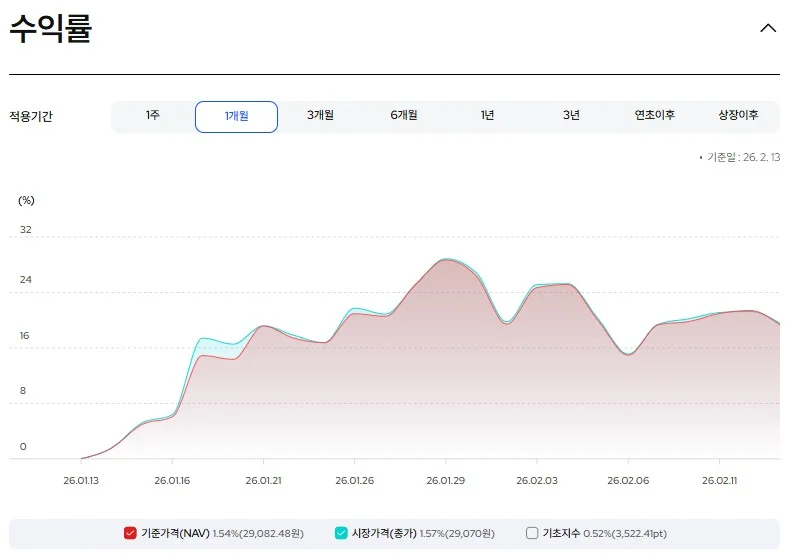Uncheck the 기준가격(NAV) red checkbox
787x554 pixels.
click(x=130, y=533)
